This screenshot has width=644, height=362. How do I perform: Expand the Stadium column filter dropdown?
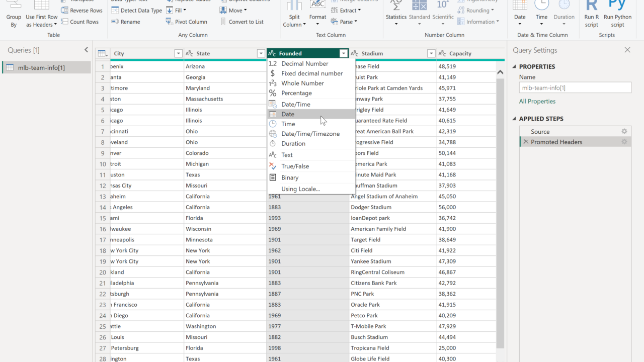[431, 54]
